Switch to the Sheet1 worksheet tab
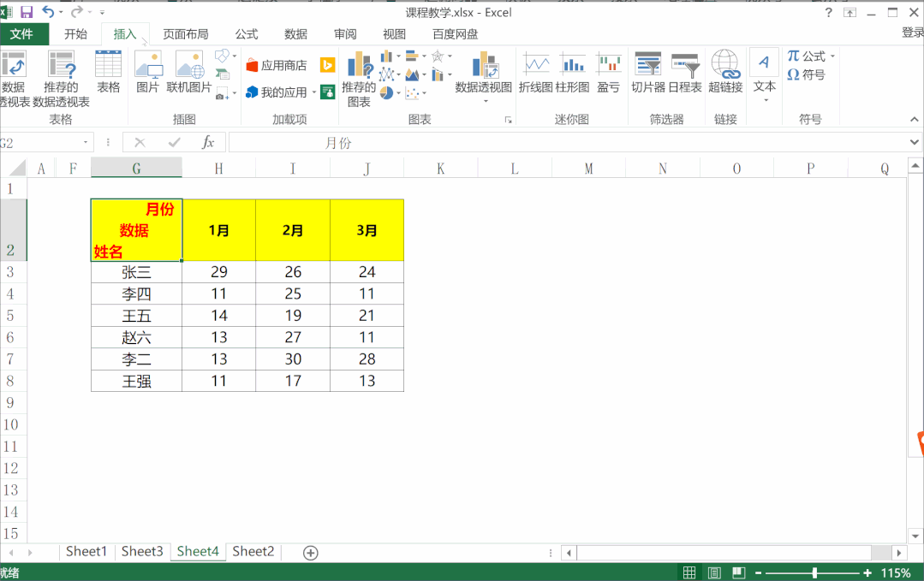The height and width of the screenshot is (581, 924). coord(86,552)
